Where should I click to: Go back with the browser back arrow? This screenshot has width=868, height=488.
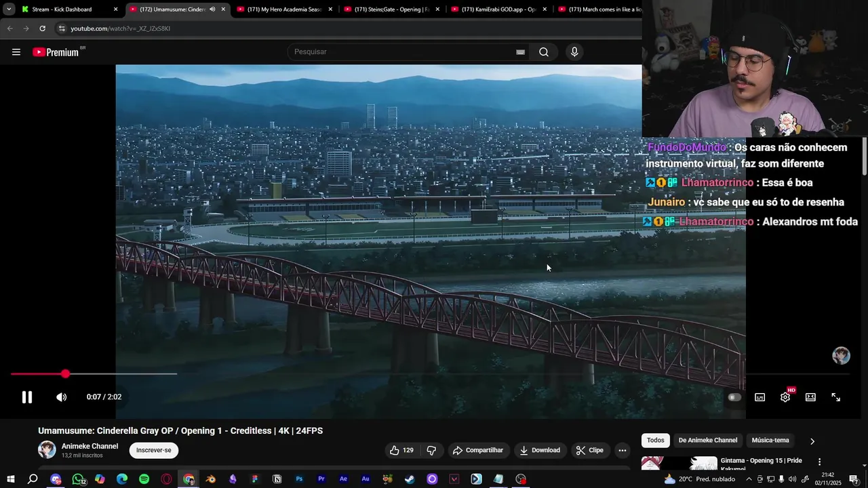click(x=9, y=28)
